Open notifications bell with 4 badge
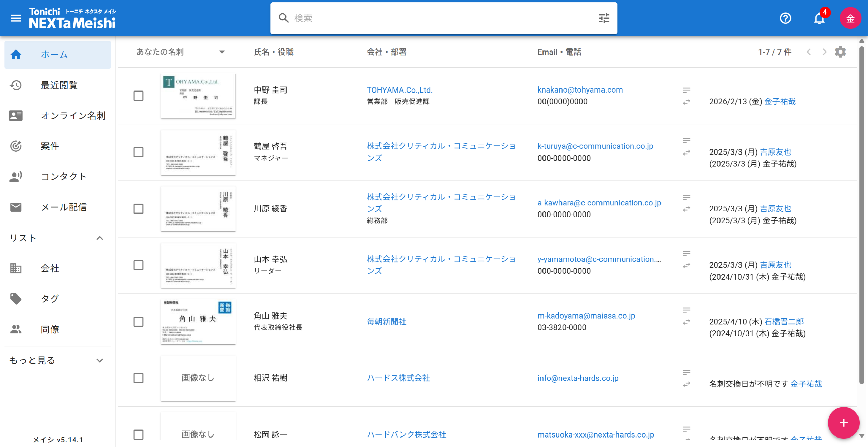 819,19
